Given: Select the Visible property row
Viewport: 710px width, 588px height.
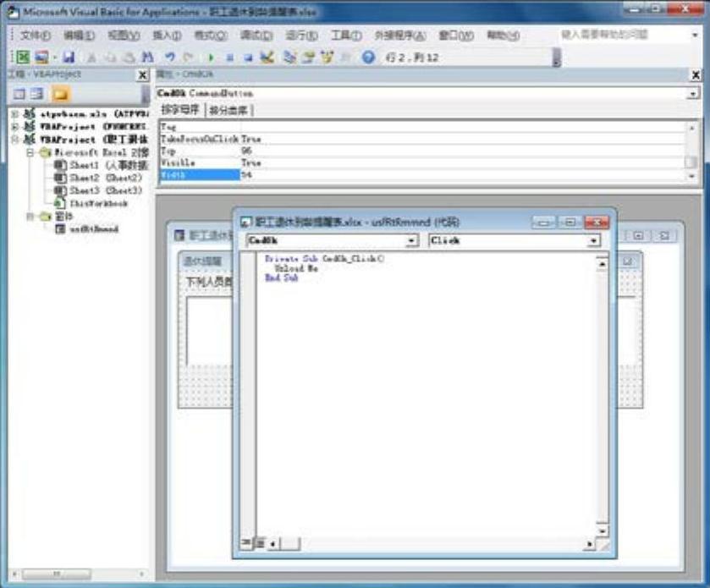Looking at the screenshot, I should 422,162.
